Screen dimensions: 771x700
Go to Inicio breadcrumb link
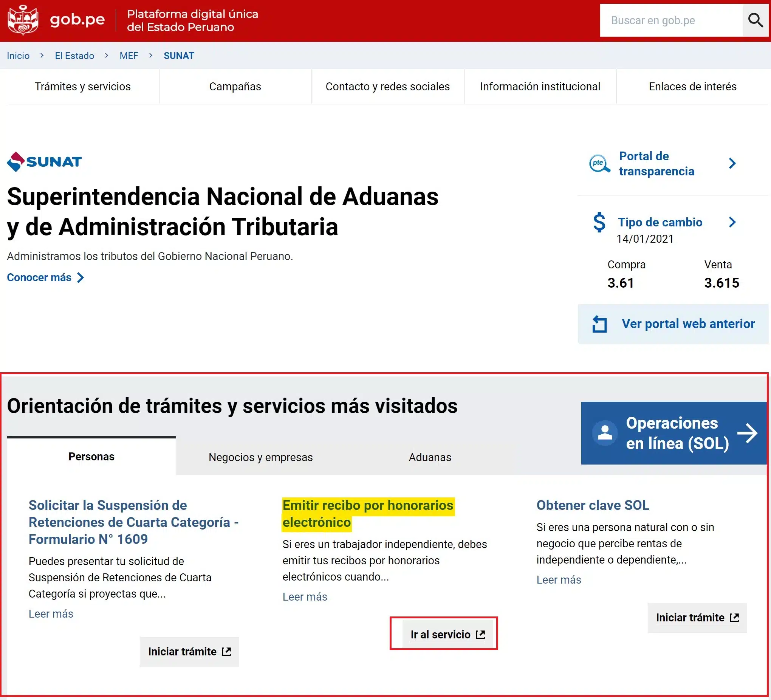(18, 56)
